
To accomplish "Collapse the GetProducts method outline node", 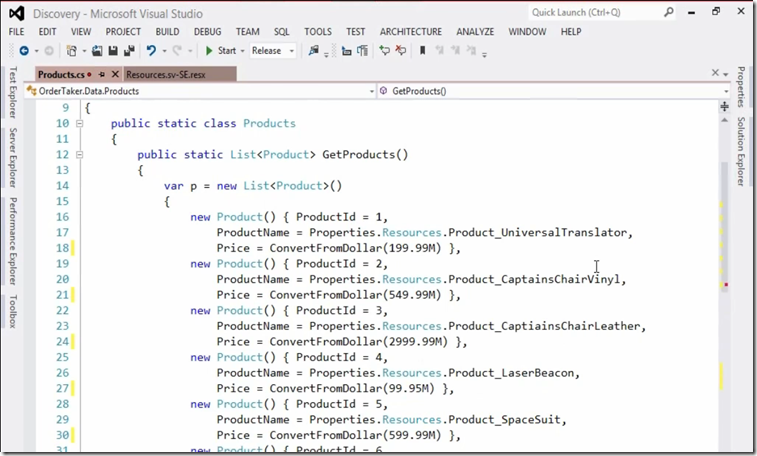I will coord(80,155).
